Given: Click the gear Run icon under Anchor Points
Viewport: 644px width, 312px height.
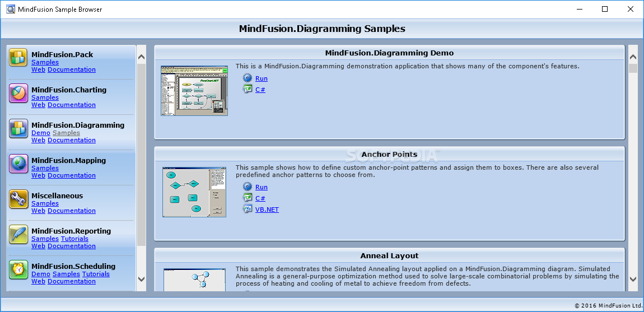Looking at the screenshot, I should [248, 187].
